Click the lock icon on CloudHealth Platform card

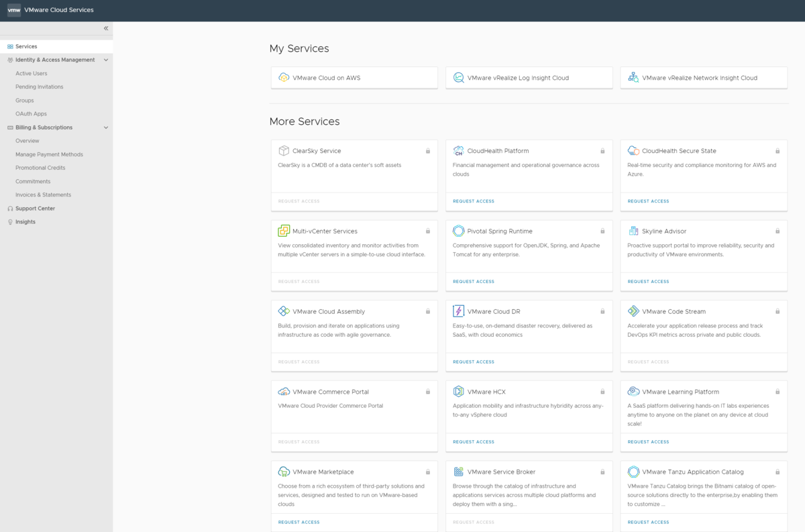coord(602,151)
